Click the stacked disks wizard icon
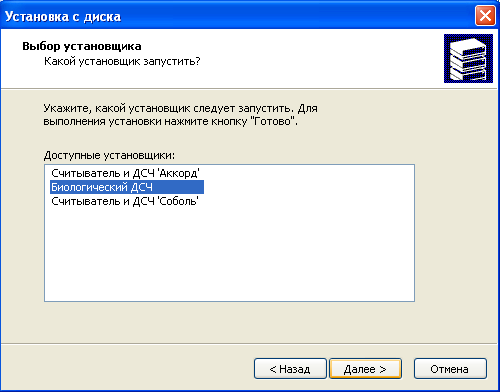Screen dimensions: 500x392 coord(468,58)
